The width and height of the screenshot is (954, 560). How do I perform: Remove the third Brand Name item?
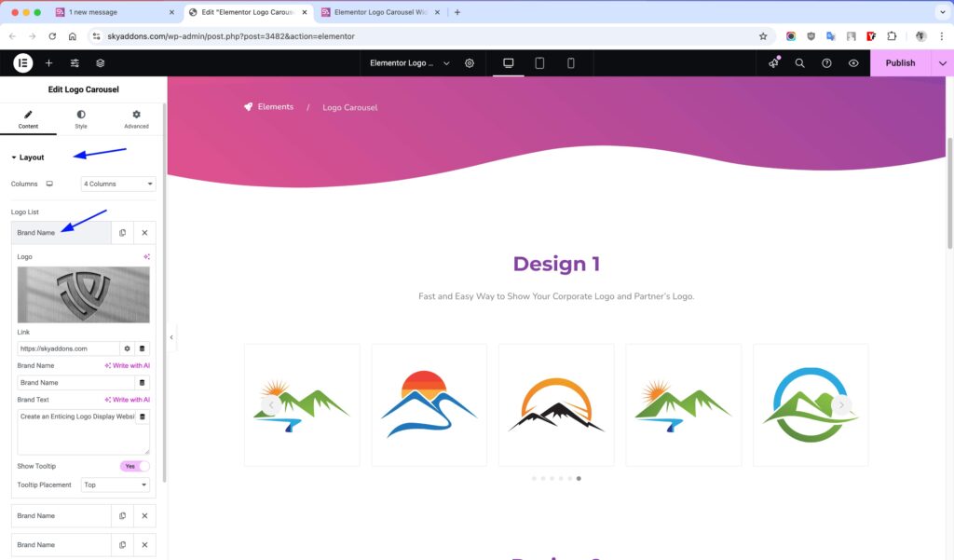(x=144, y=545)
